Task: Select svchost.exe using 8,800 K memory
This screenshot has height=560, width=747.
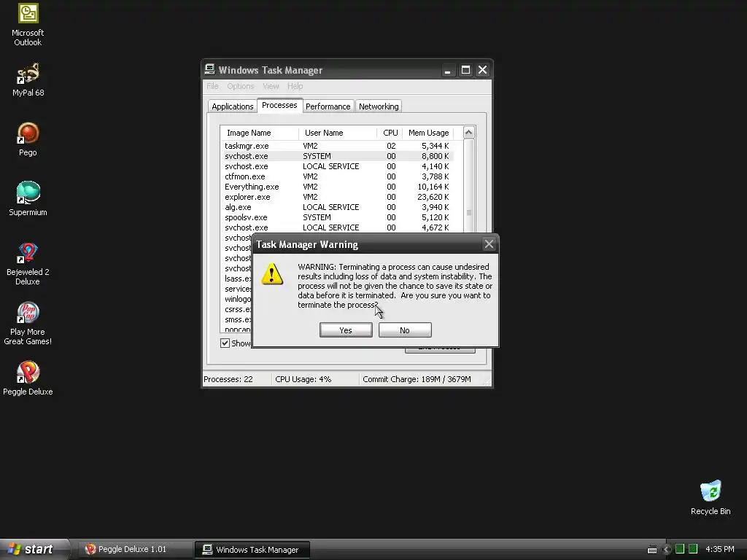Action: (337, 156)
